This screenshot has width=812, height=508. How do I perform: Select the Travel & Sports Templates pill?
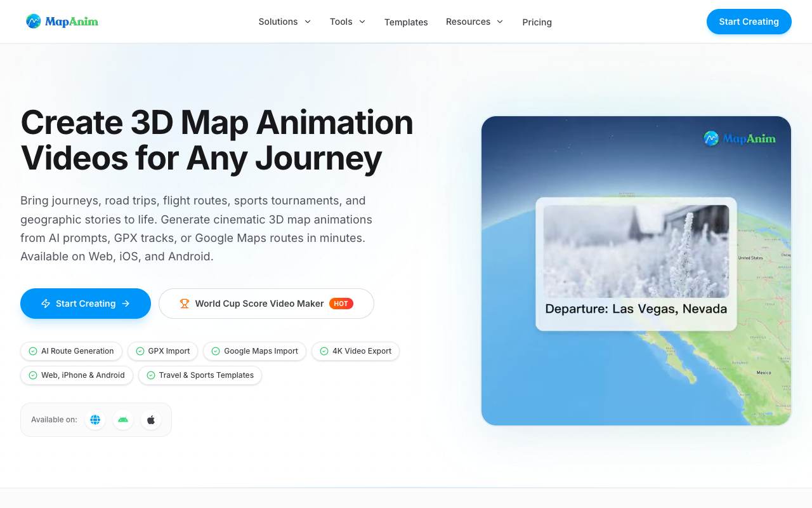click(x=200, y=375)
